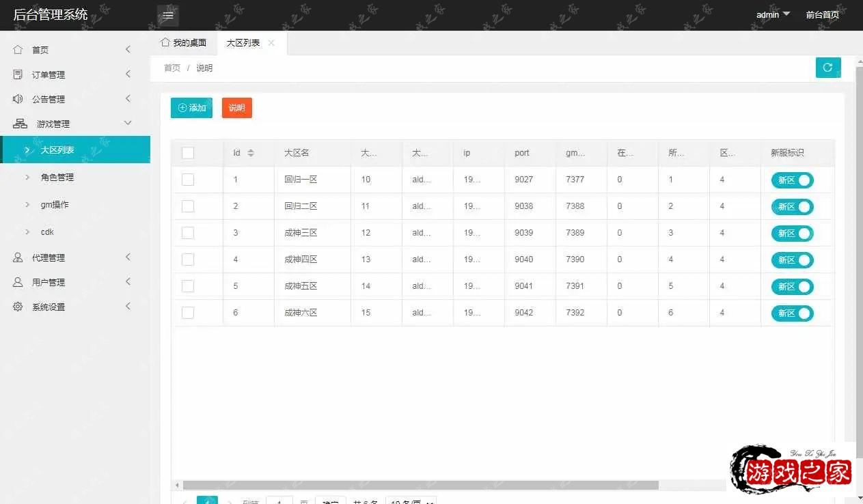863x504 pixels.
Task: Click the order management icon
Action: (x=18, y=74)
